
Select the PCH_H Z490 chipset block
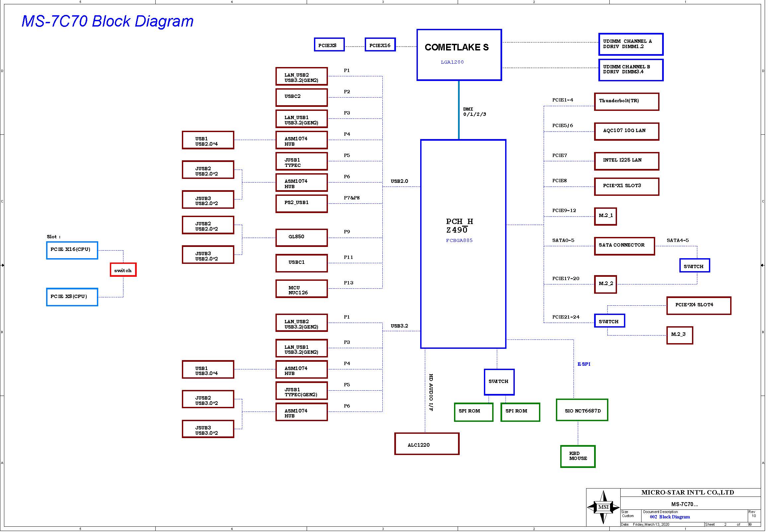point(463,244)
